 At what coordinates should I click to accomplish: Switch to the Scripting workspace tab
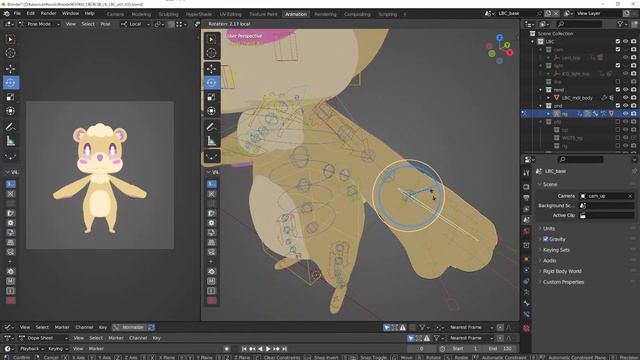point(387,14)
